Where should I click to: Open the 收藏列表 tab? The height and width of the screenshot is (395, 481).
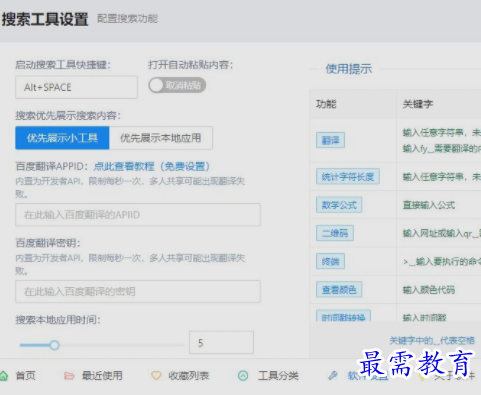click(189, 376)
